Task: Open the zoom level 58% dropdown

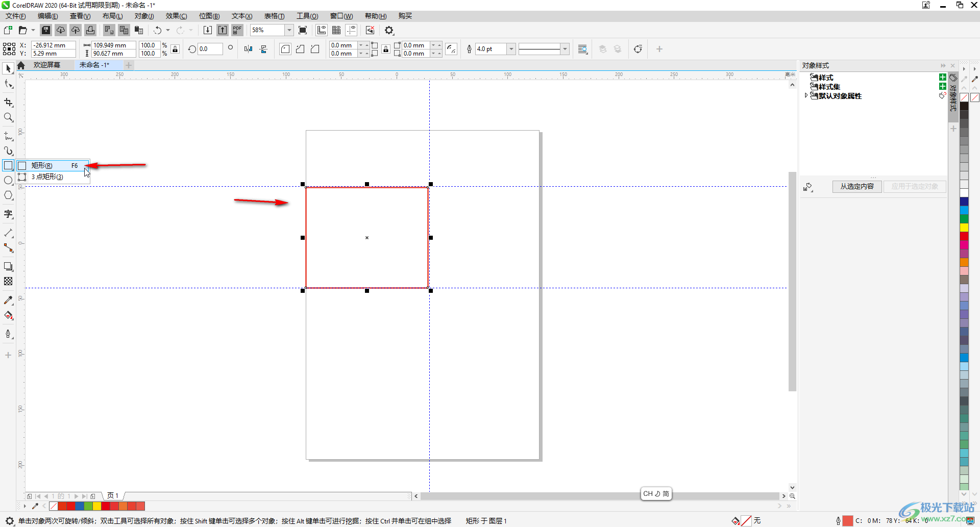Action: point(289,30)
